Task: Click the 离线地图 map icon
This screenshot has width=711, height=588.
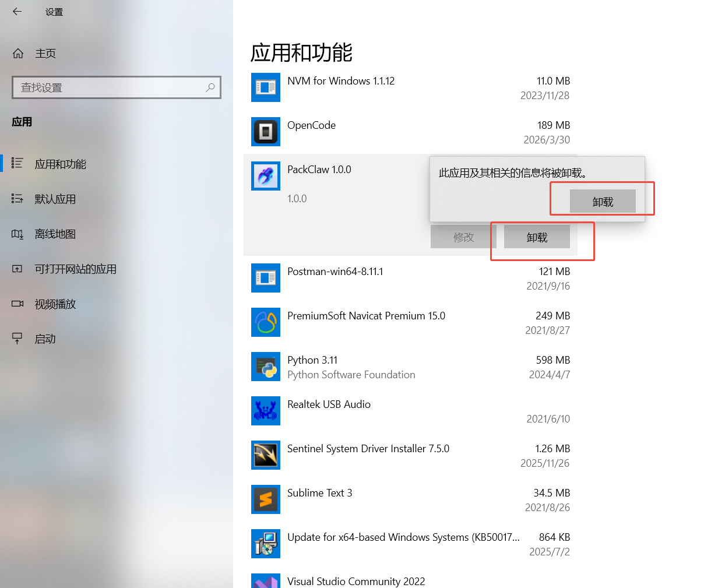Action: point(17,234)
